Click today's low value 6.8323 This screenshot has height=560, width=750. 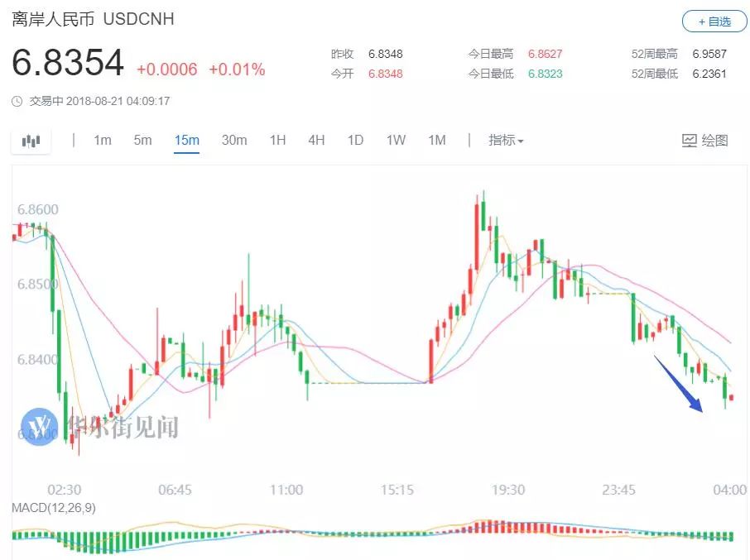(x=545, y=74)
